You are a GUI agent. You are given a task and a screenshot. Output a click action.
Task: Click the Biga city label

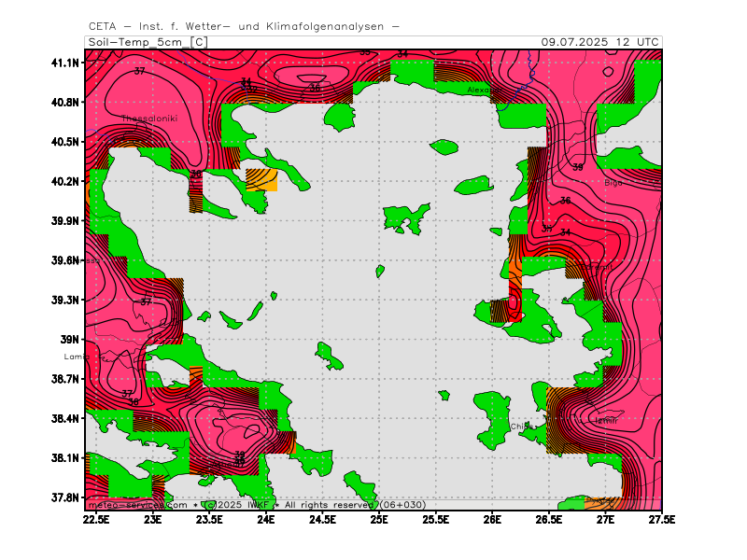(x=613, y=183)
